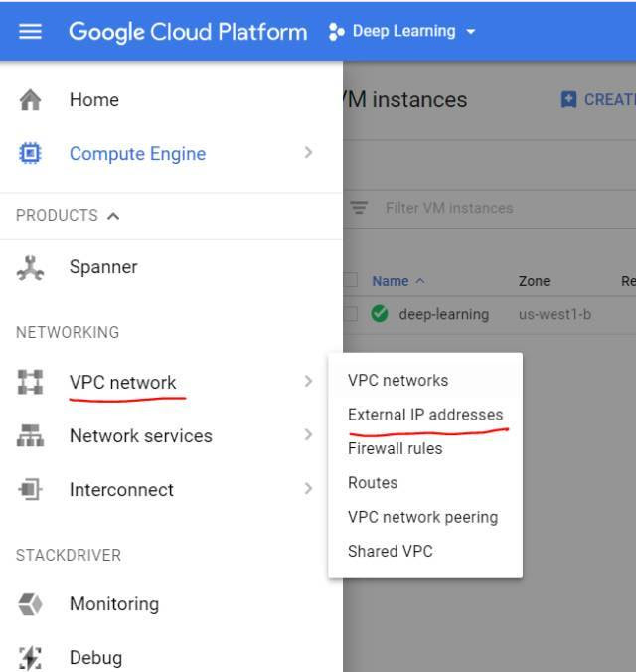
Task: Click the Network services hierarchy icon
Action: pyautogui.click(x=30, y=435)
